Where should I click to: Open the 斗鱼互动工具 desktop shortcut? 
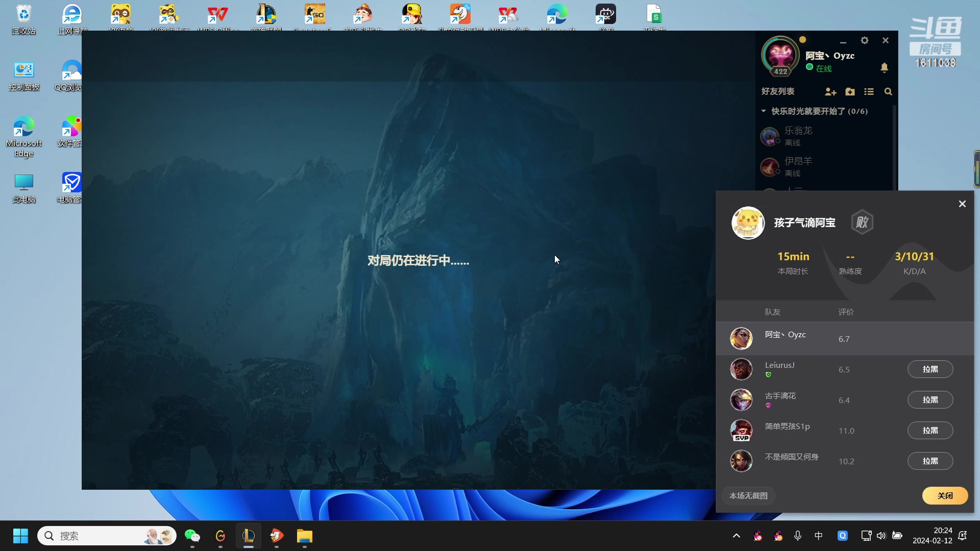point(460,17)
